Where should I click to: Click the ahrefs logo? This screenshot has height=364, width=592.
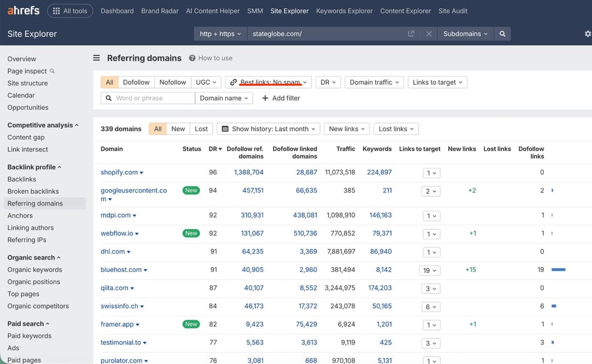(x=24, y=10)
